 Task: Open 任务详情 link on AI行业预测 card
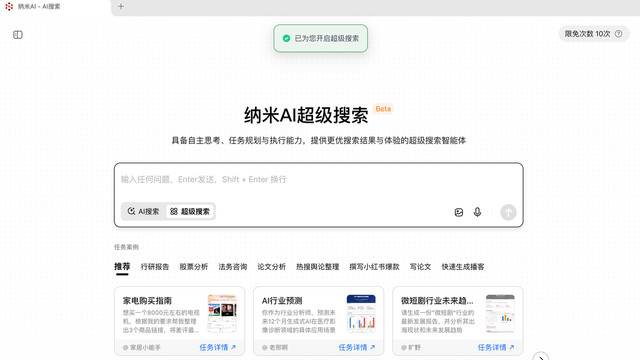pos(357,347)
